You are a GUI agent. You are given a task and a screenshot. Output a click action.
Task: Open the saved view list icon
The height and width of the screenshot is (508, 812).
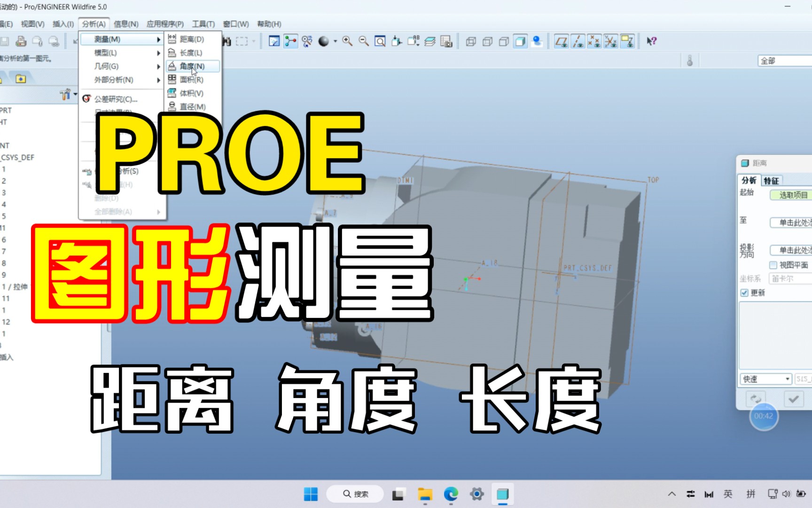[x=414, y=41]
